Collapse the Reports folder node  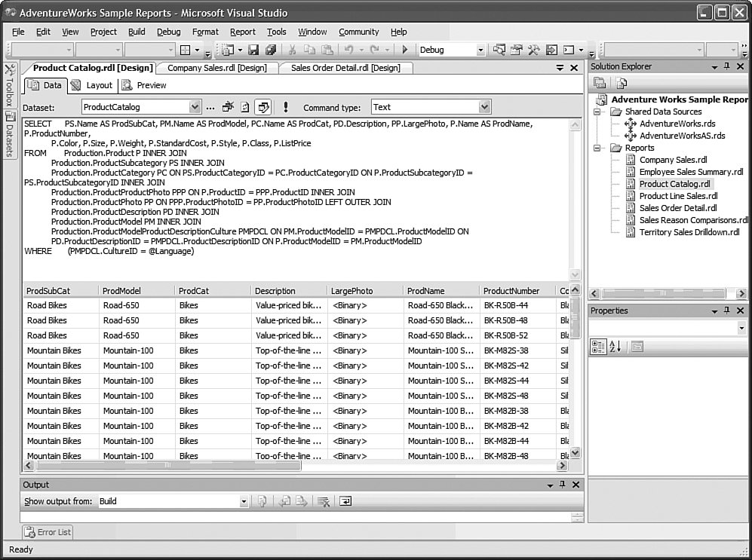coord(597,148)
